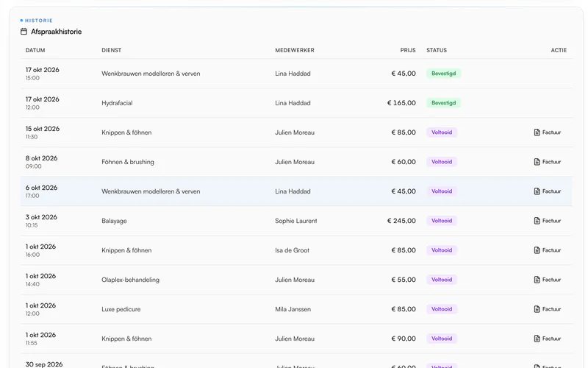Click the Bevestigd badge on the Hydrafacial row
Image resolution: width=588 pixels, height=368 pixels.
(444, 103)
